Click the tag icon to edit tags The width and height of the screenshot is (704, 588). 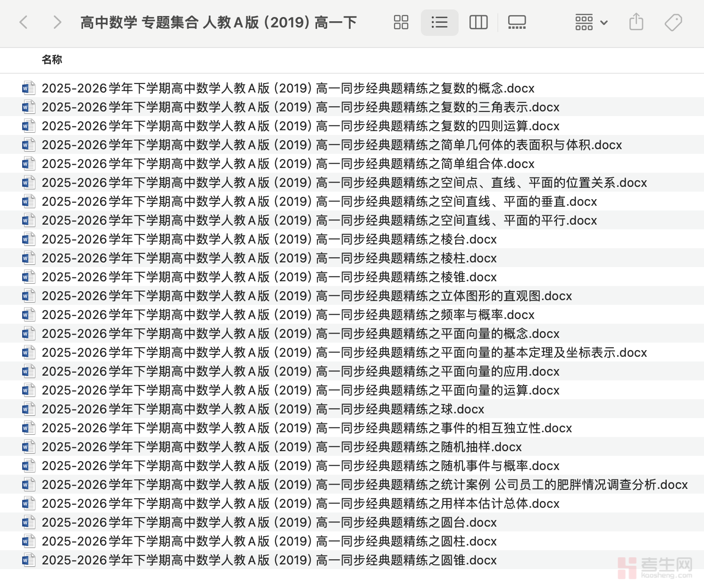coord(673,22)
